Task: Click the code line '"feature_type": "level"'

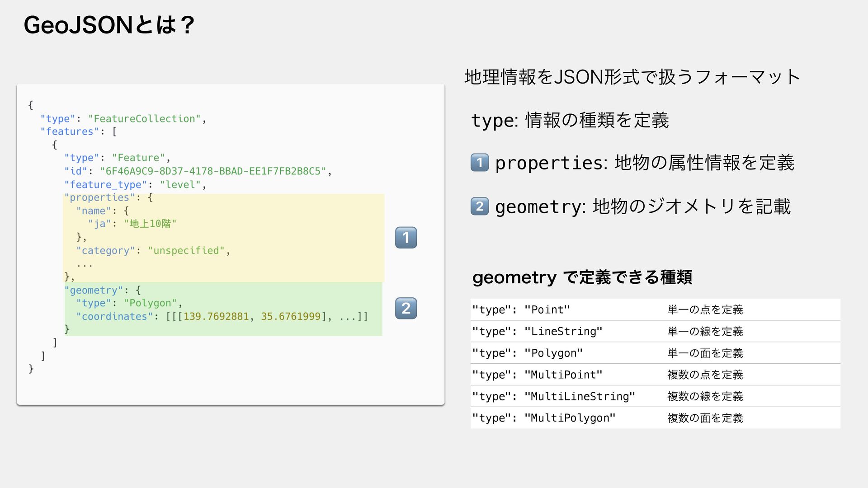Action: 135,184
